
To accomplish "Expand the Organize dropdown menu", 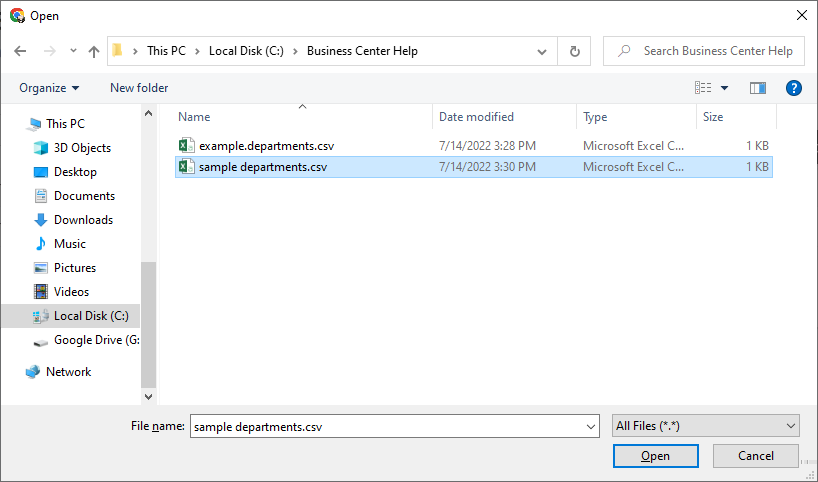I will (49, 88).
